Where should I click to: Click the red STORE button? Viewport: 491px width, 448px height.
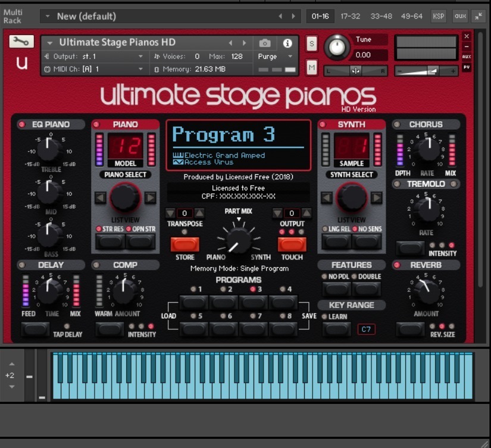pyautogui.click(x=184, y=244)
